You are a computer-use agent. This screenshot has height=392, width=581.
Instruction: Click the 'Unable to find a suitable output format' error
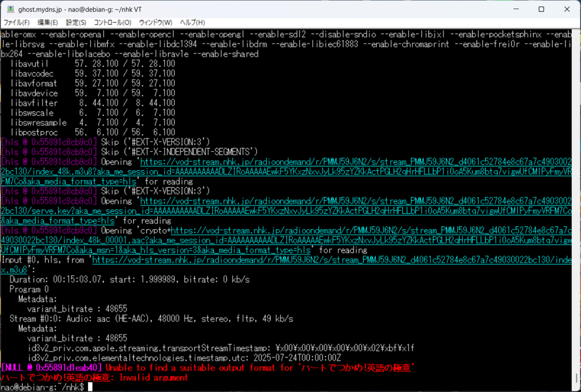pos(260,368)
